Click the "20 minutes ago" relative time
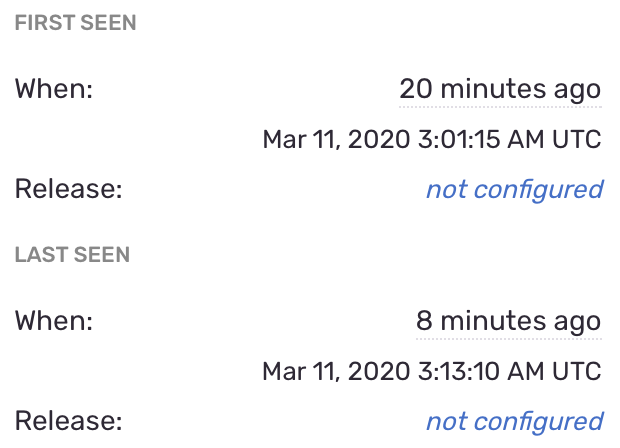The height and width of the screenshot is (448, 620). point(500,89)
